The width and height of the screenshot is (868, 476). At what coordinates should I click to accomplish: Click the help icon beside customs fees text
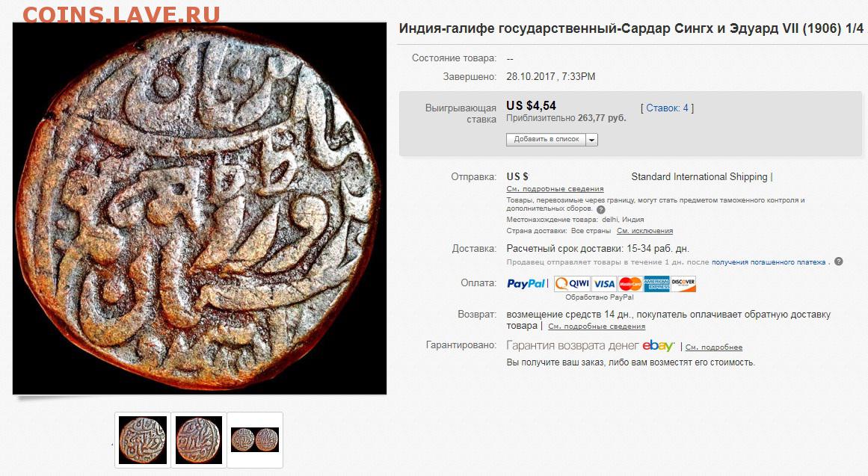pyautogui.click(x=601, y=210)
